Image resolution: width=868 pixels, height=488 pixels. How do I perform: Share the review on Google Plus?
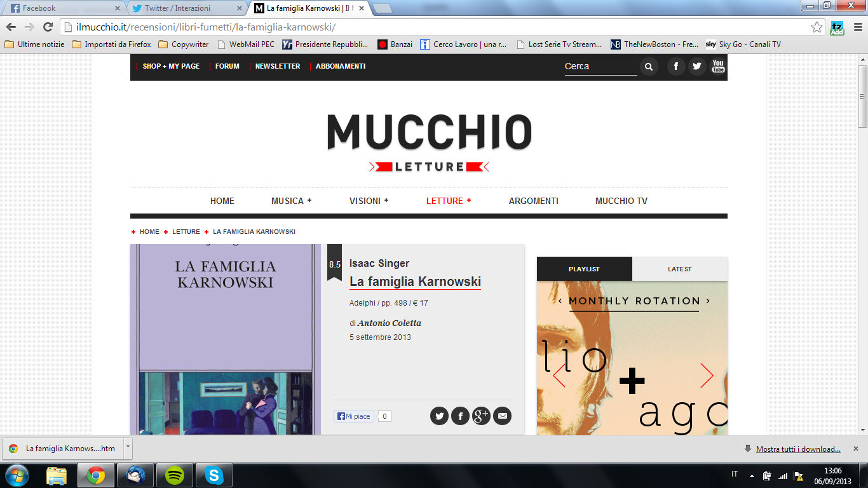tap(481, 416)
